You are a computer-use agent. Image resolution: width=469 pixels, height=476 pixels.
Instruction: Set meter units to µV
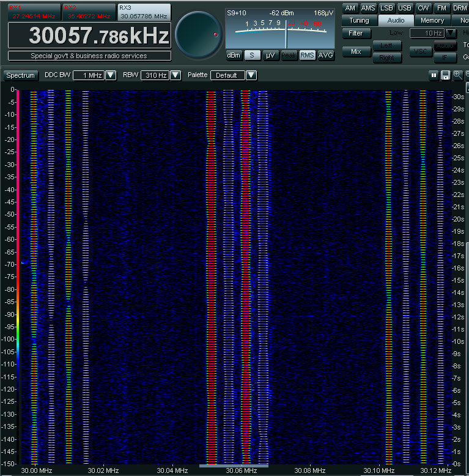(270, 55)
